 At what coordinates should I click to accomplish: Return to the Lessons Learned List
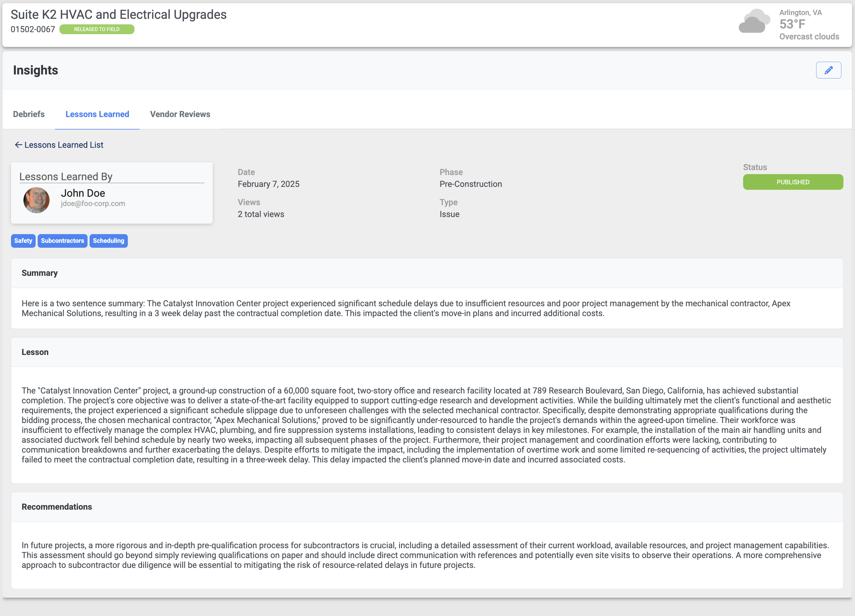[x=64, y=144]
